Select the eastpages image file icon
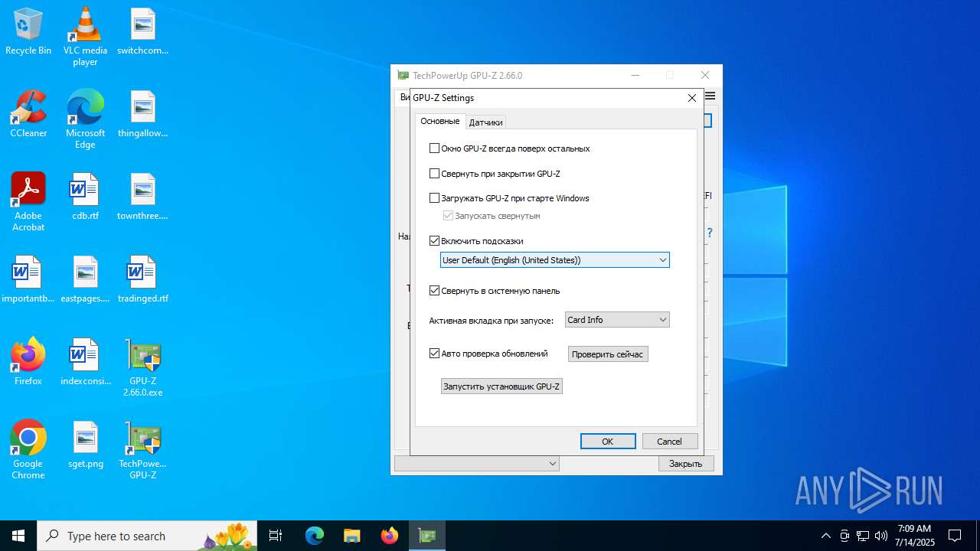Screen dimensions: 980x551 coord(85,279)
